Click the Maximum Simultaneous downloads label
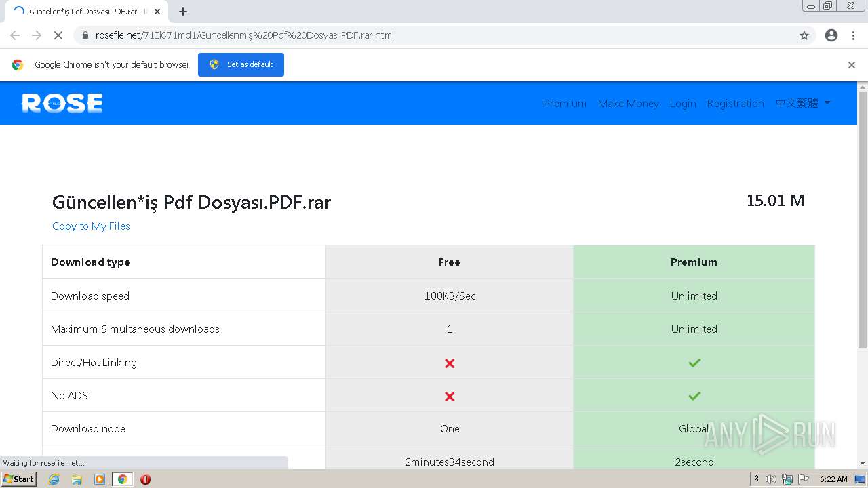The image size is (868, 488). click(135, 329)
